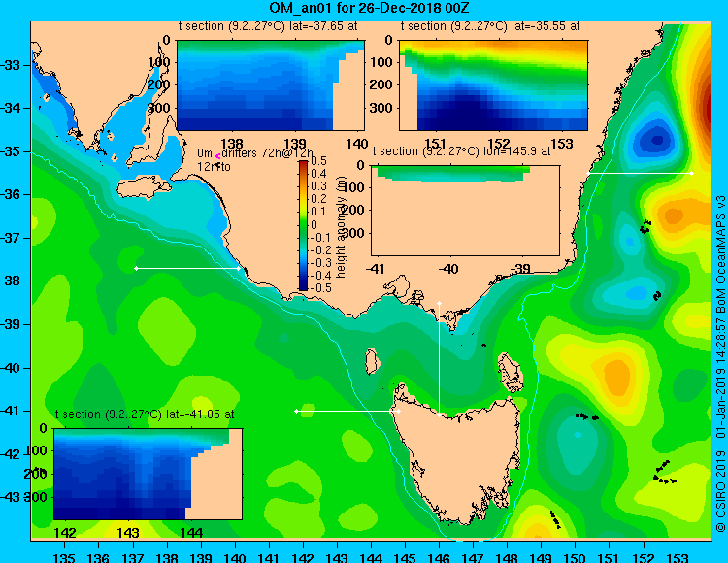The width and height of the screenshot is (728, 563).
Task: Open the lon=145.9 temperature section inset plot
Action: [x=465, y=211]
